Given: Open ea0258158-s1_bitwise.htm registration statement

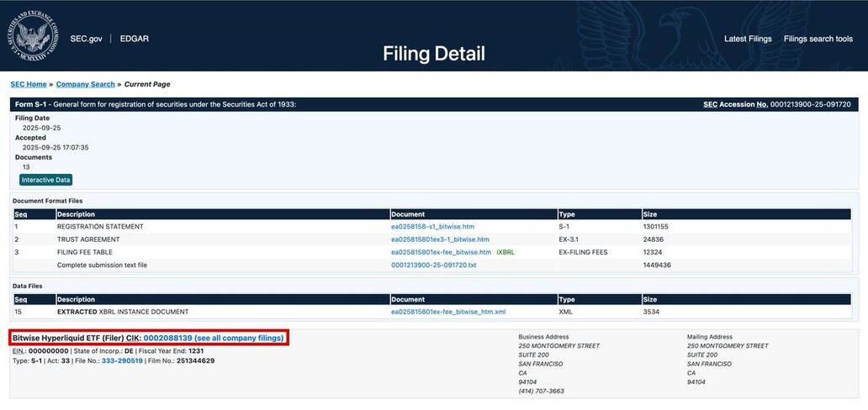Looking at the screenshot, I should coord(432,227).
